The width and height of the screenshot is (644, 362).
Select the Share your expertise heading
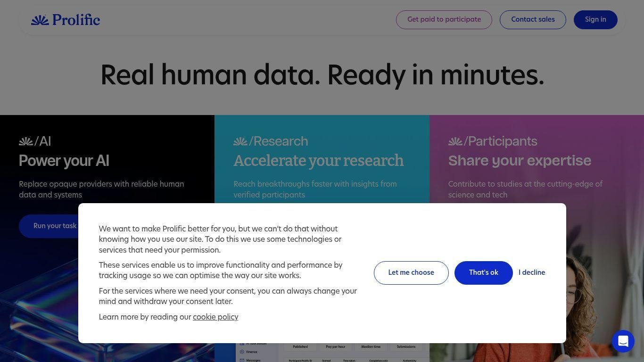(x=520, y=161)
